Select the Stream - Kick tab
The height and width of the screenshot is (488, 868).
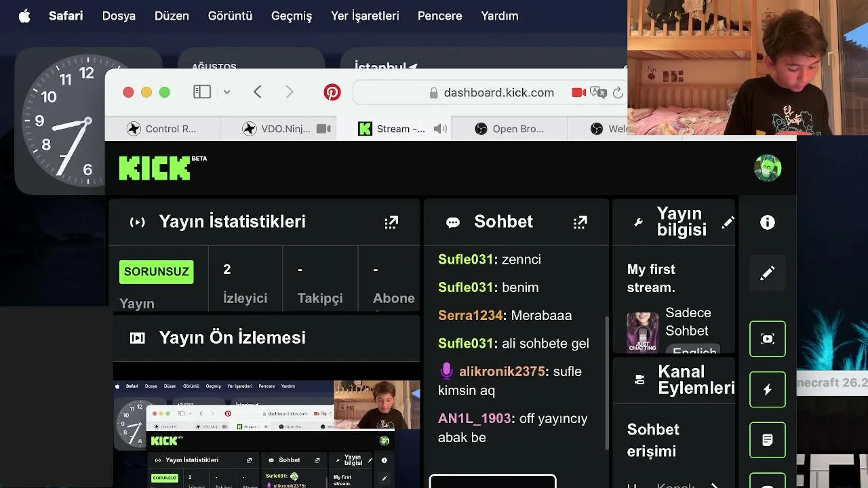(x=393, y=129)
